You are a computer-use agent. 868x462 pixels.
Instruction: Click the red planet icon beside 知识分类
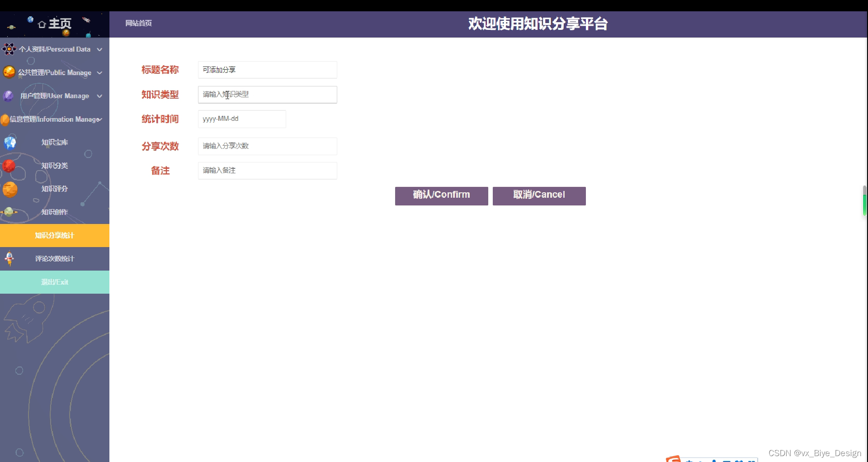[9, 166]
